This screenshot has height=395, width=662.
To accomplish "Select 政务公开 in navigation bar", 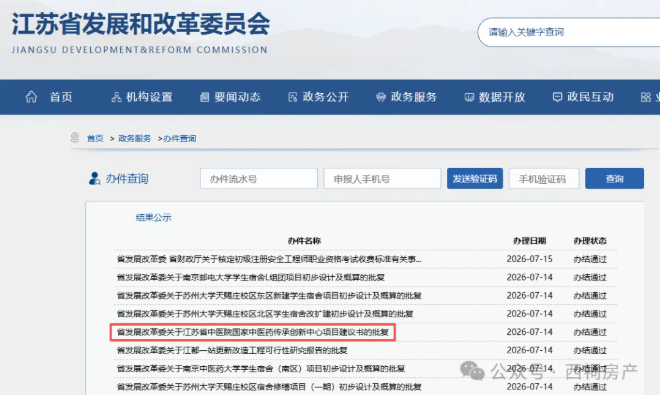I will click(x=326, y=97).
